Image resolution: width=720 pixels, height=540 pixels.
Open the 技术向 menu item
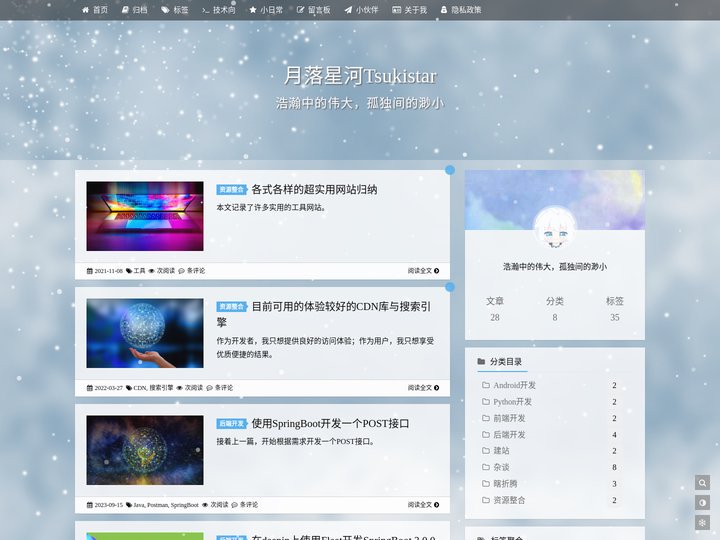pos(219,10)
